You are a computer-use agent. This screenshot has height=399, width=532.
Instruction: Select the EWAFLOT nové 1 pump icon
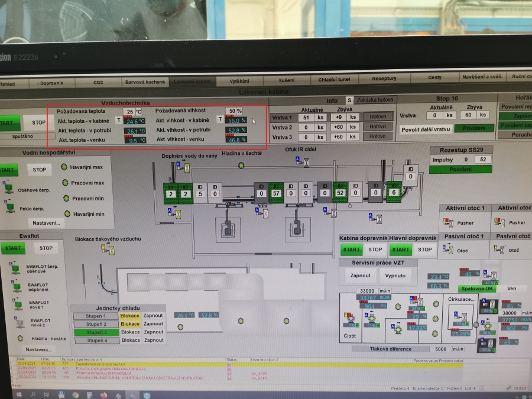(x=18, y=304)
